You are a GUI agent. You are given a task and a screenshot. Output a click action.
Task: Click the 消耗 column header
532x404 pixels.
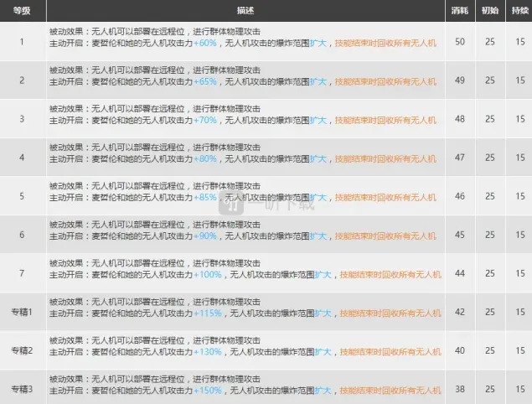pyautogui.click(x=460, y=11)
